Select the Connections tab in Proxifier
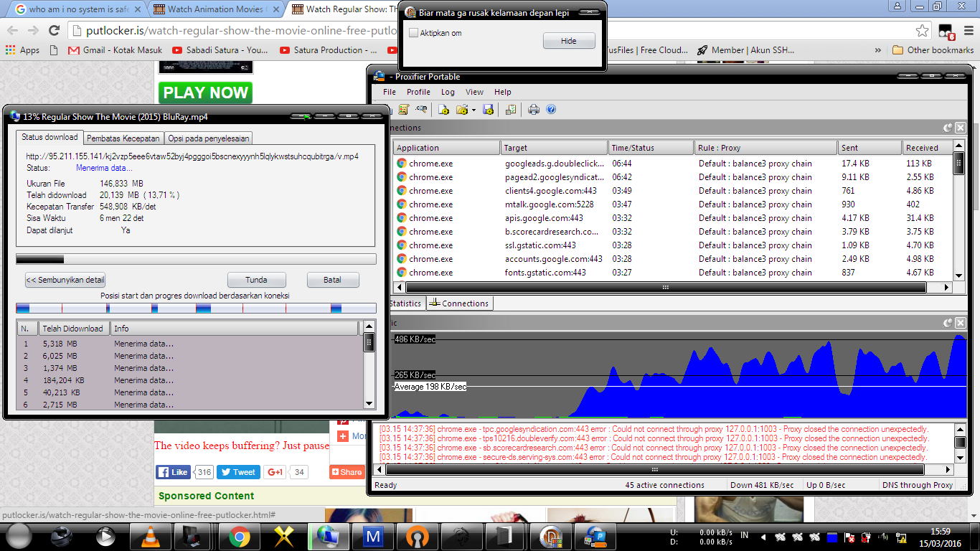 pos(459,303)
